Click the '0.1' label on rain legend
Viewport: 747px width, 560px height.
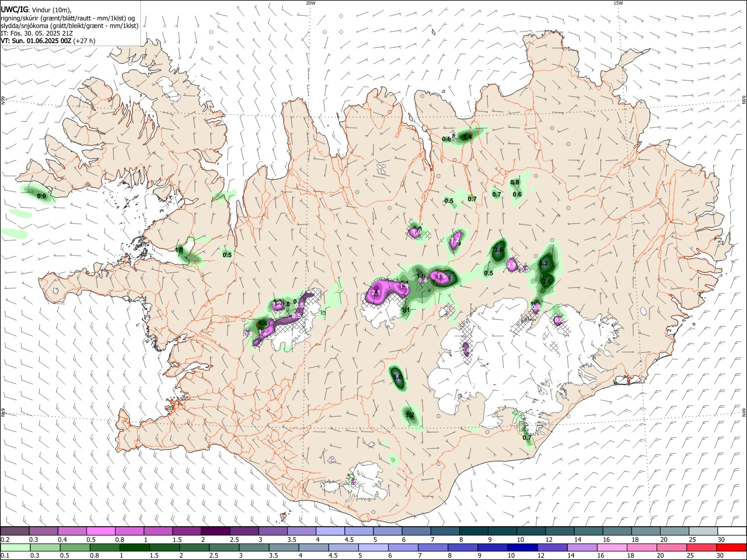pyautogui.click(x=5, y=556)
